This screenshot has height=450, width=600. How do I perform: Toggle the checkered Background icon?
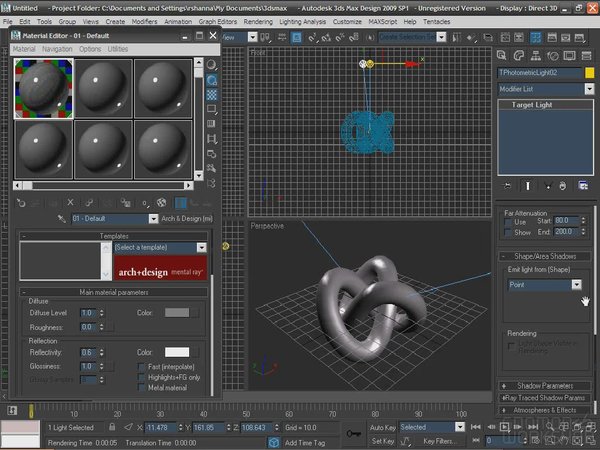[x=212, y=95]
